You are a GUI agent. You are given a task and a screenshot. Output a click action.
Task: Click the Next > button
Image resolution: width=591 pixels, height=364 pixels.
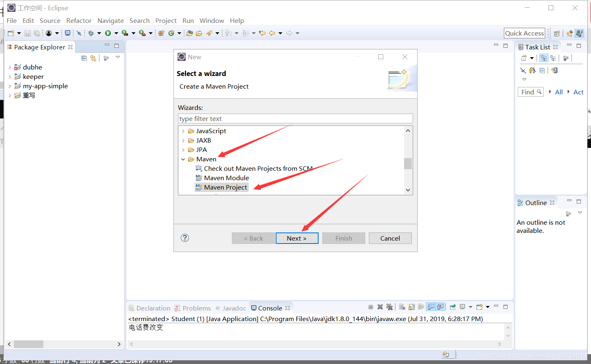297,238
